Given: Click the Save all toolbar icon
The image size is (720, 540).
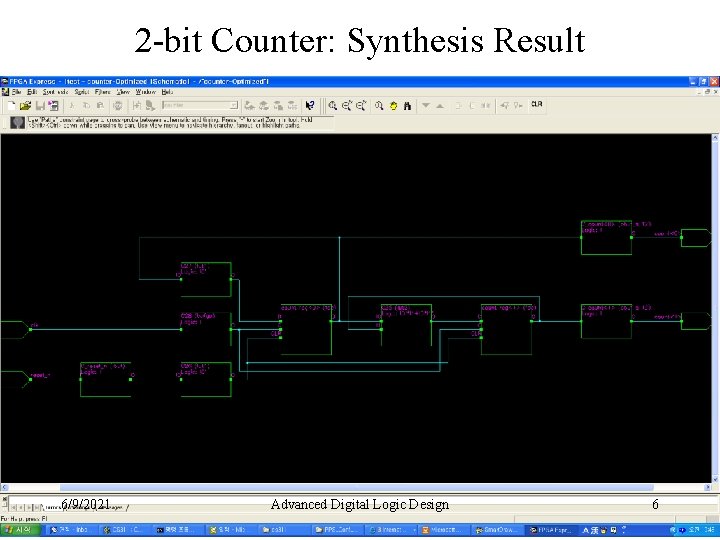Looking at the screenshot, I should (54, 106).
